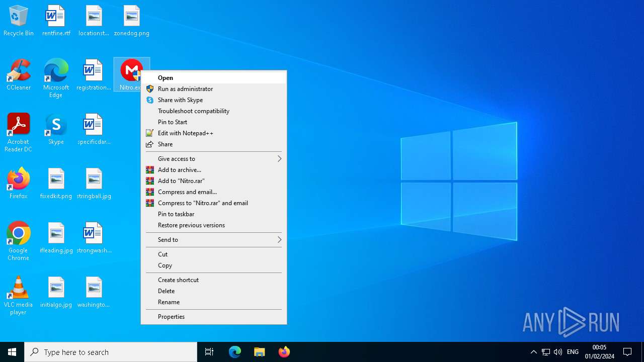Open Properties from the context menu
This screenshot has width=644, height=362.
coord(214,317)
